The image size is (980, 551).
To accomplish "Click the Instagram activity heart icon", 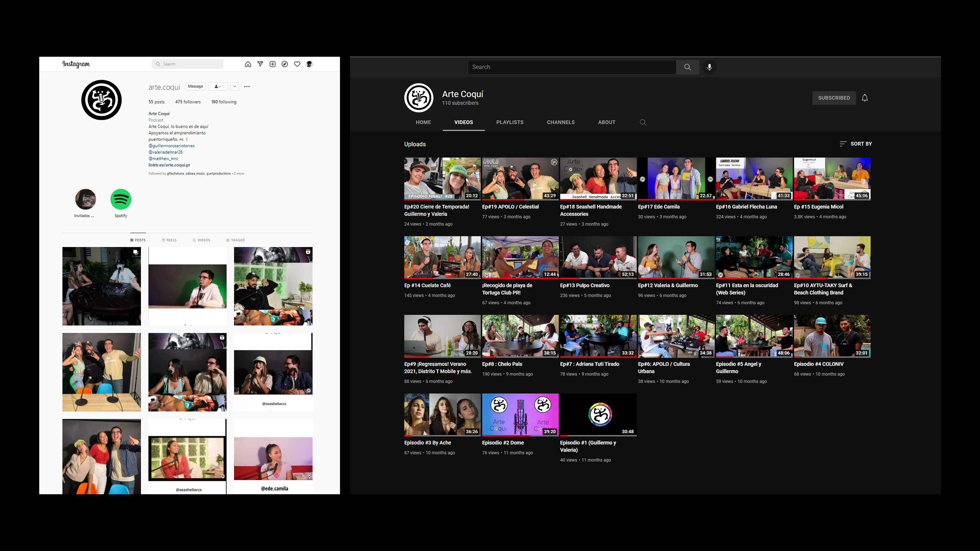I will (297, 64).
